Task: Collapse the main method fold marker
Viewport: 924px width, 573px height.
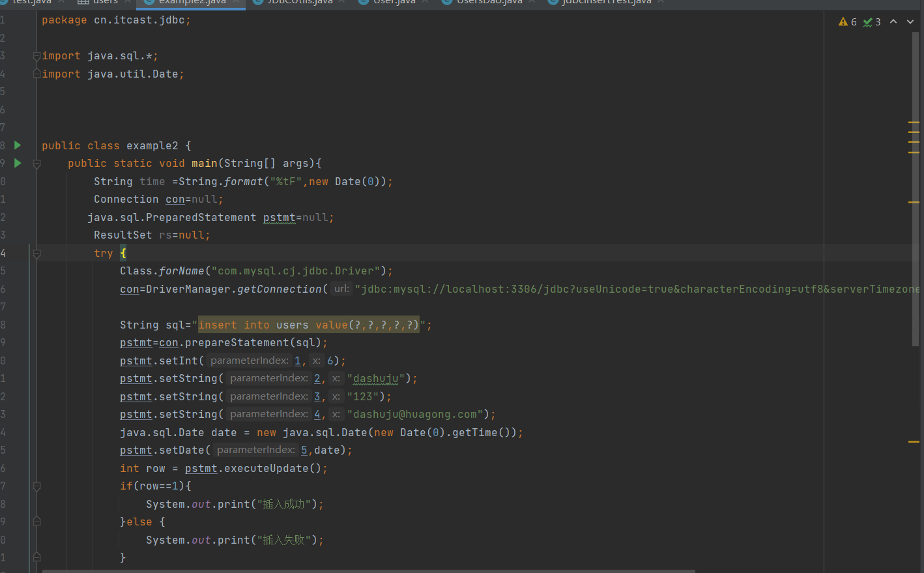Action: (x=36, y=164)
